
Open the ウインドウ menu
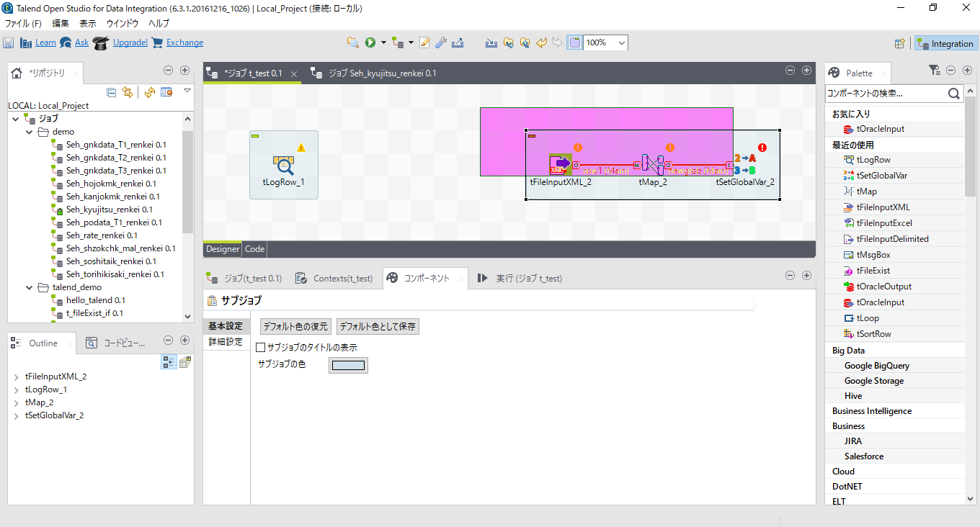tap(122, 23)
